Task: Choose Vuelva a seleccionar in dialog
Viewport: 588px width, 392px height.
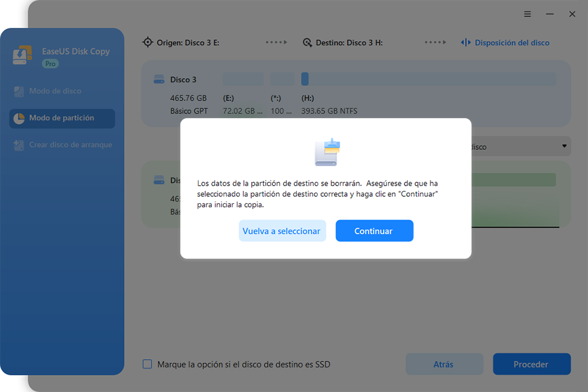Action: pyautogui.click(x=282, y=231)
